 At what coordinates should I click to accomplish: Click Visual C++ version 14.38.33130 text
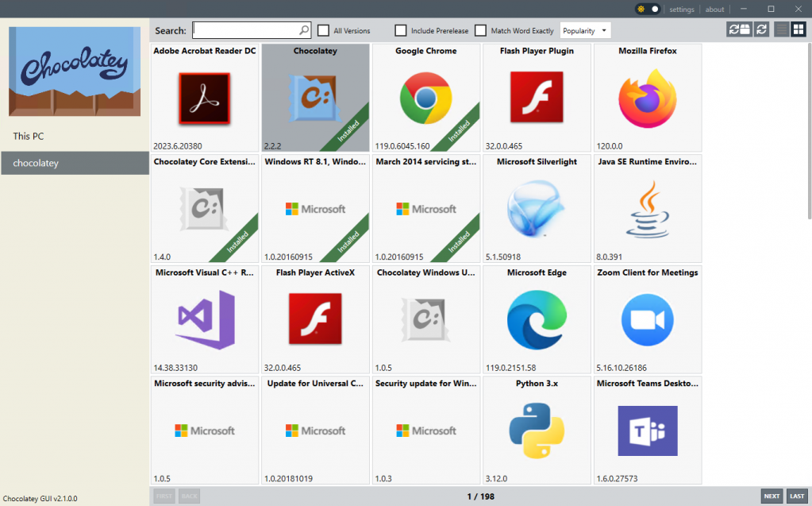(x=175, y=368)
